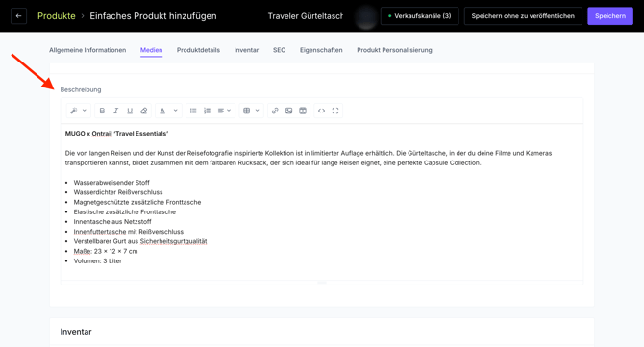
Task: Click the Beschreibung label
Action: pos(81,89)
